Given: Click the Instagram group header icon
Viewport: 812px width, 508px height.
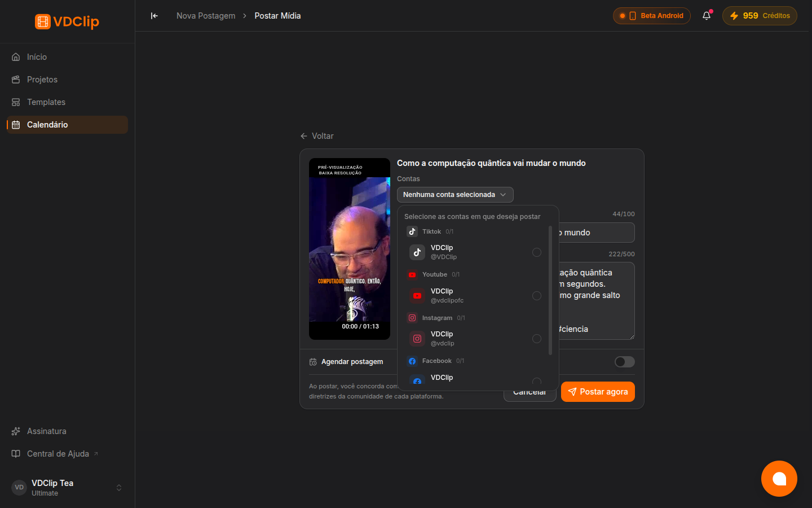Looking at the screenshot, I should 412,318.
